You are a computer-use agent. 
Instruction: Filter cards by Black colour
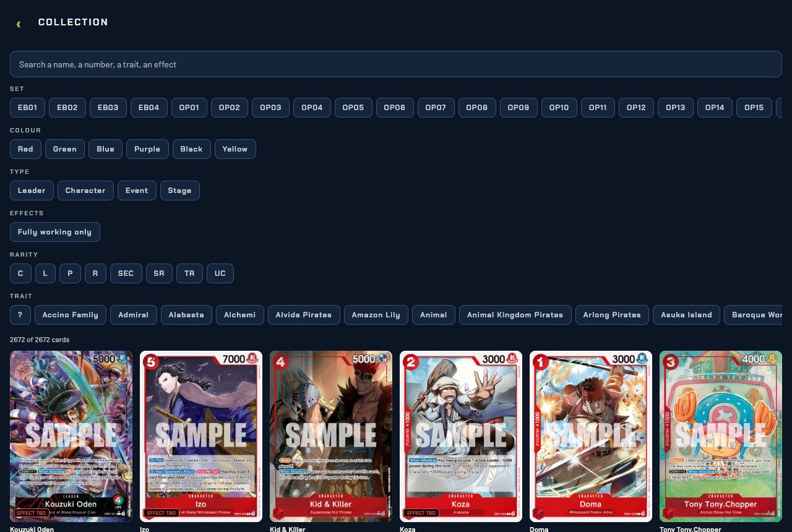(x=192, y=149)
